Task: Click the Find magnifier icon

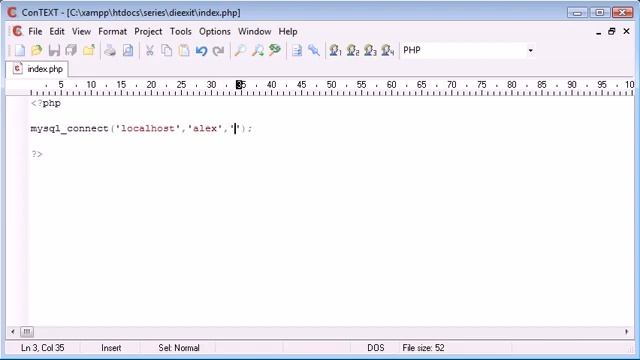Action: pos(240,51)
